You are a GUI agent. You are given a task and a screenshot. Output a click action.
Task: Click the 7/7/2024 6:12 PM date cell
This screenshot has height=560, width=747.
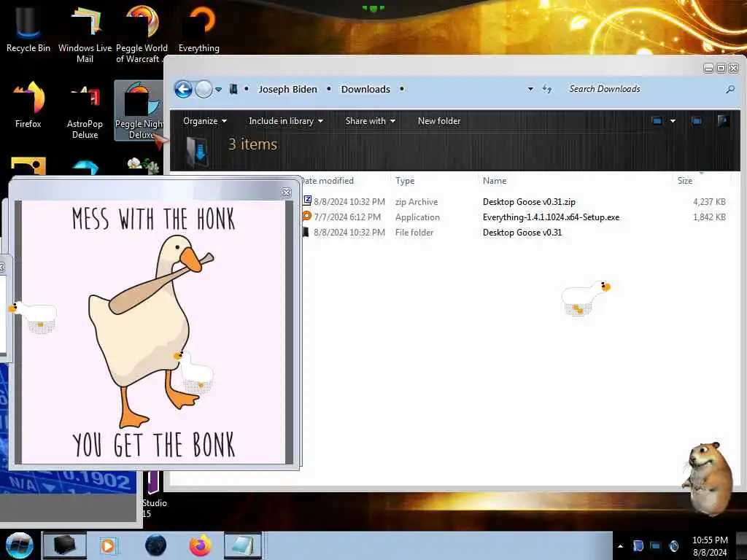pos(347,217)
